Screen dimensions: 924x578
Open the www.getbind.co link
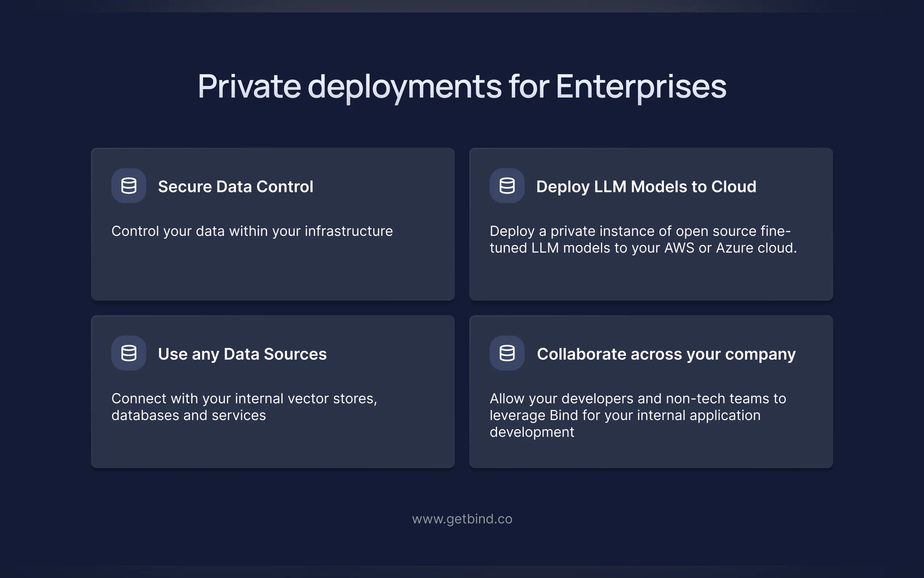462,519
